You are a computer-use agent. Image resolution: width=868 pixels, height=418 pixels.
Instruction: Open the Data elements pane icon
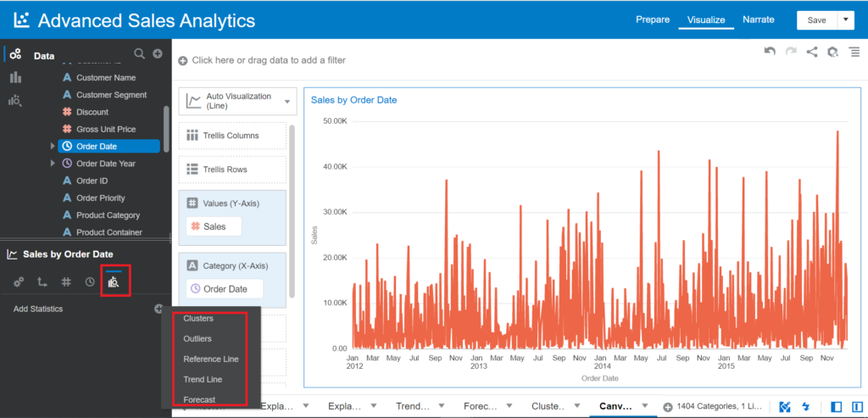15,54
